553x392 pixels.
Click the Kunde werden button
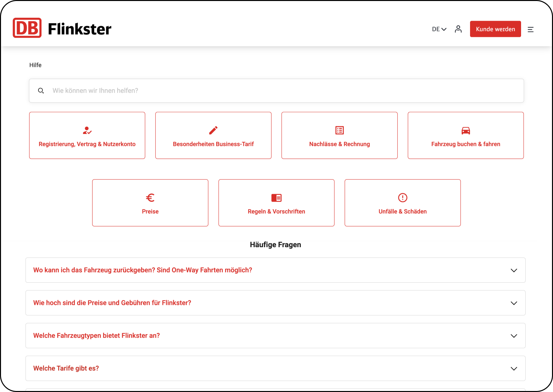[495, 29]
